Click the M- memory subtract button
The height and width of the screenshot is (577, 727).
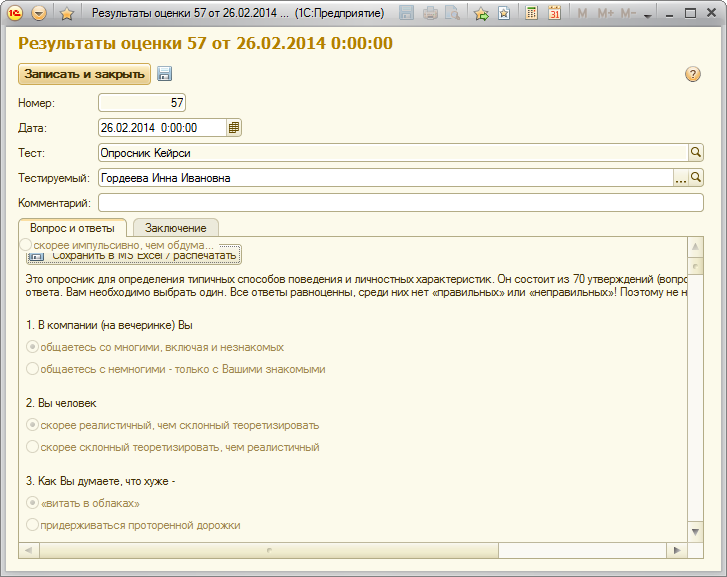(x=628, y=13)
